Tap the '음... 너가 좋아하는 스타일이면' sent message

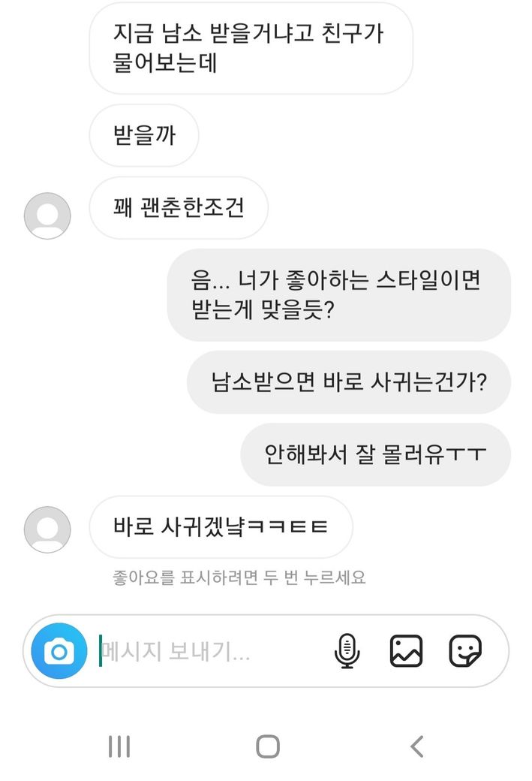pyautogui.click(x=338, y=295)
